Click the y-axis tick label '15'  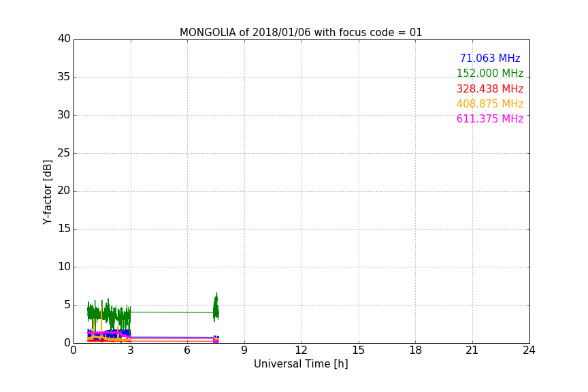(x=64, y=229)
